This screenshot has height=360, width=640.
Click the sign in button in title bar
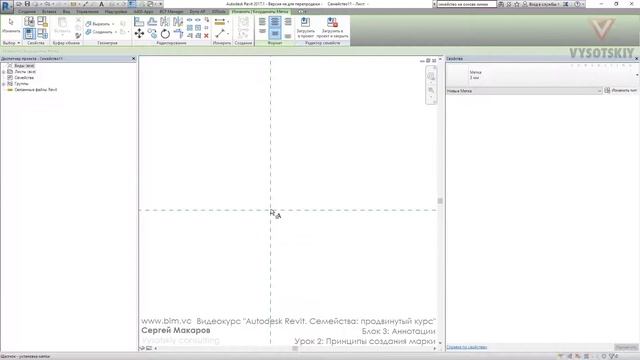[542, 4]
